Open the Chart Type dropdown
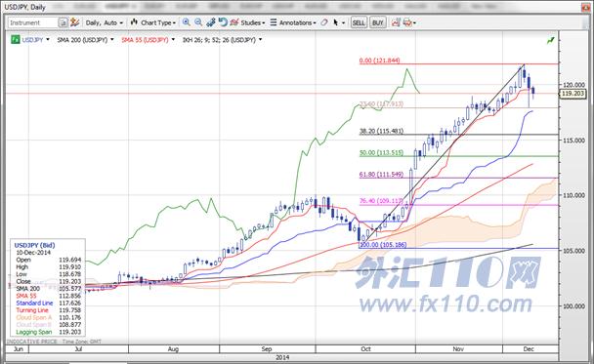This screenshot has width=594, height=364. click(153, 22)
